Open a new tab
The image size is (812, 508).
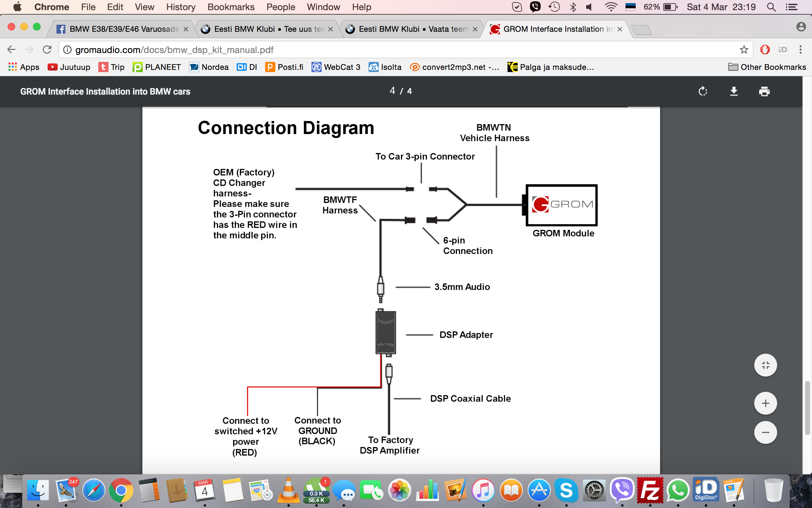tap(641, 30)
